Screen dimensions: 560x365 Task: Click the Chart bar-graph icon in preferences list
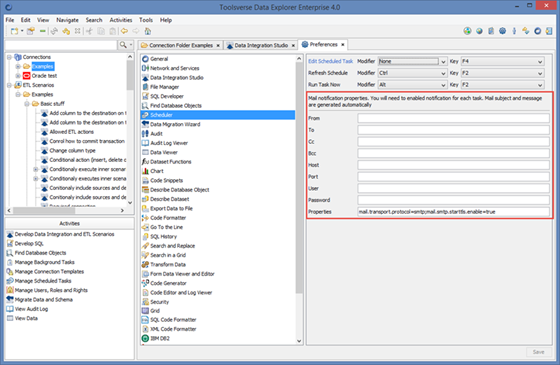tap(145, 171)
